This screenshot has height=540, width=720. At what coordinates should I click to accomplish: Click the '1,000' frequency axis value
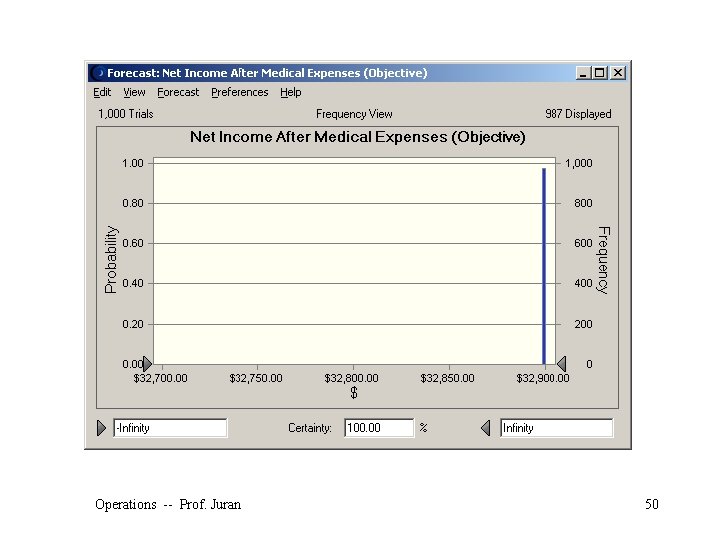(579, 163)
